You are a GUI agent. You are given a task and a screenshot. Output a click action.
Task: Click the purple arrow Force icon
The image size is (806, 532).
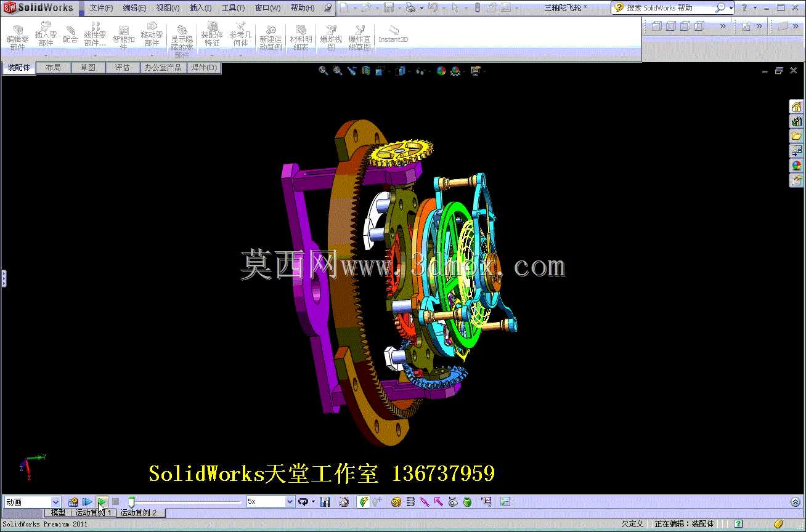pos(439,502)
